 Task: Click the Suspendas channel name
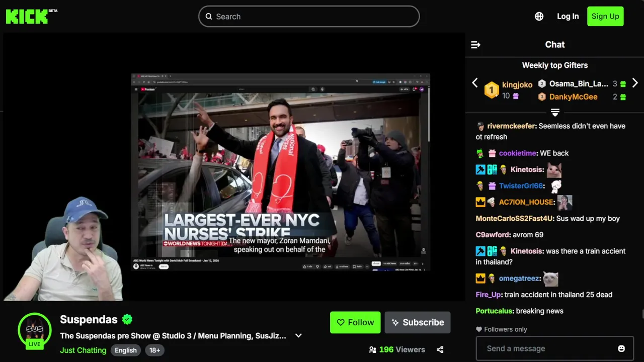click(x=89, y=319)
